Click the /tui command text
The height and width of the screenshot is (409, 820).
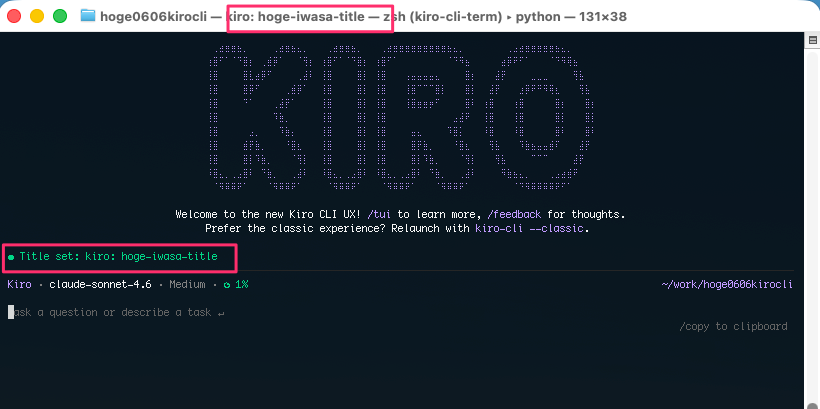click(380, 214)
